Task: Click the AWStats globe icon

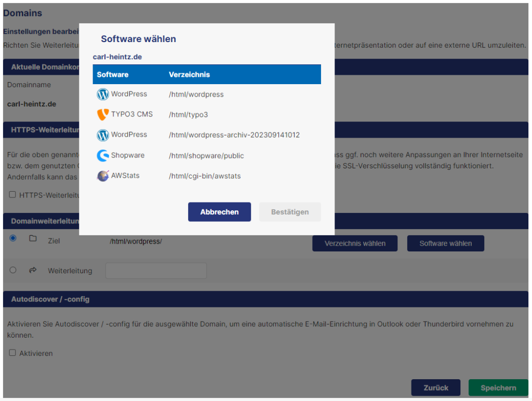Action: tap(103, 176)
